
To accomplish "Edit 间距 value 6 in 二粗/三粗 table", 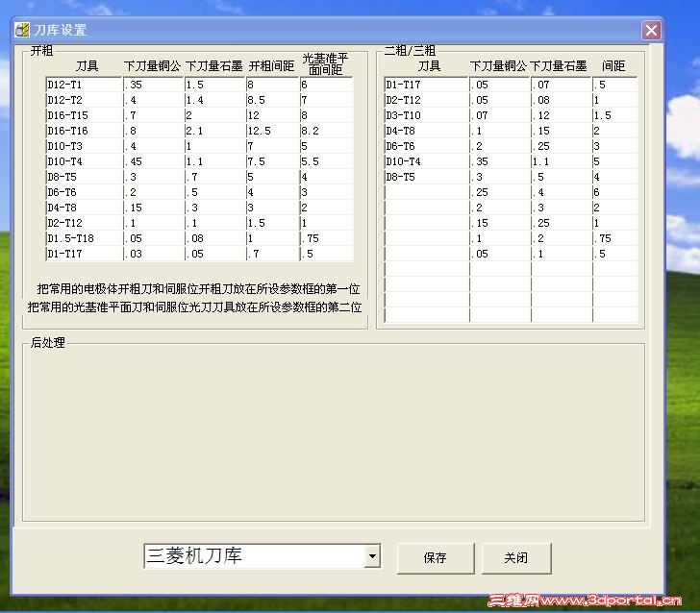I will (x=614, y=192).
